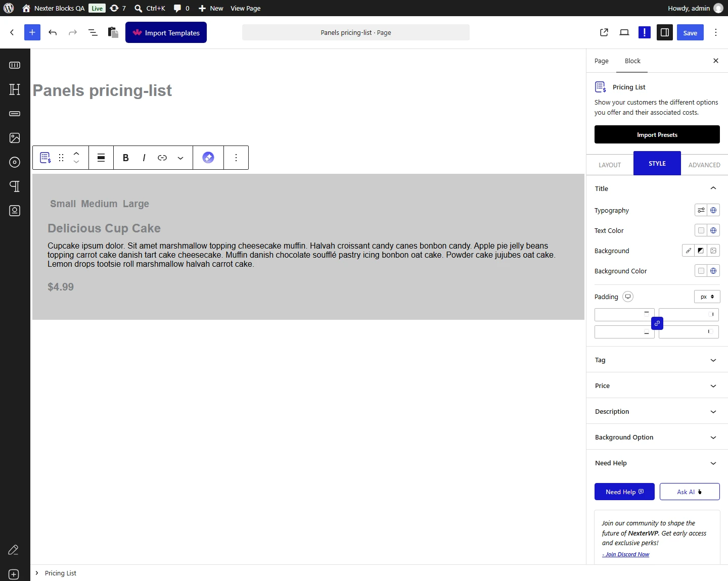Image resolution: width=728 pixels, height=581 pixels.
Task: Expand the Price section
Action: click(657, 385)
